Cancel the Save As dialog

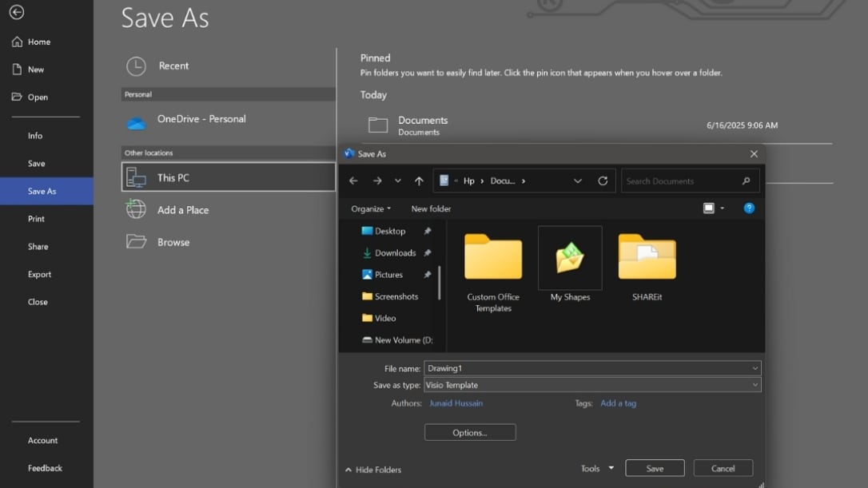(723, 469)
